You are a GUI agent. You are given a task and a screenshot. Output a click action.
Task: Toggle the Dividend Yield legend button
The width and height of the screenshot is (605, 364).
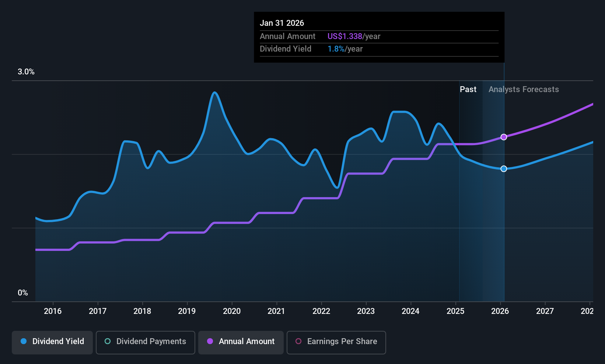(x=52, y=342)
